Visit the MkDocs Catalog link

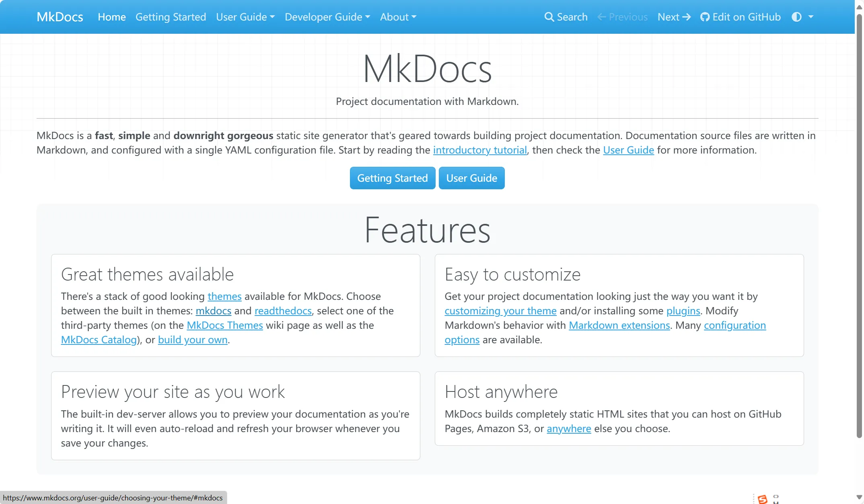[99, 340]
